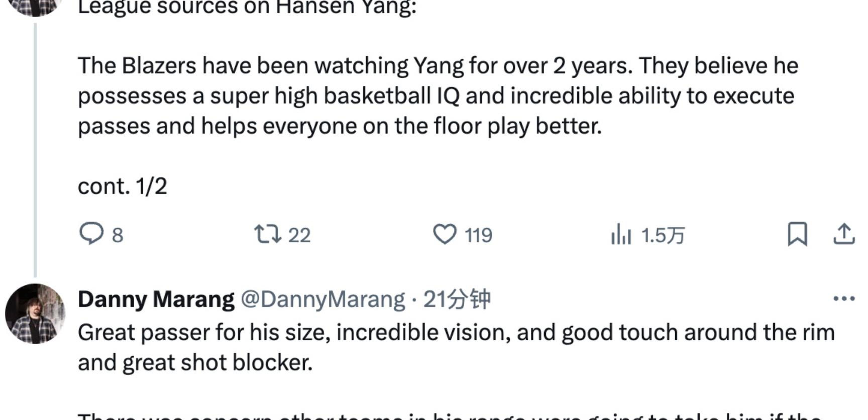The width and height of the screenshot is (868, 420).
Task: Open the 21分钟 timestamp link
Action: pyautogui.click(x=457, y=299)
